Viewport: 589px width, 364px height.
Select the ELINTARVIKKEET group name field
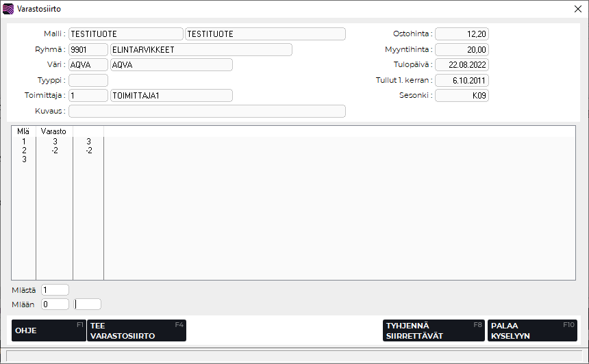[201, 49]
